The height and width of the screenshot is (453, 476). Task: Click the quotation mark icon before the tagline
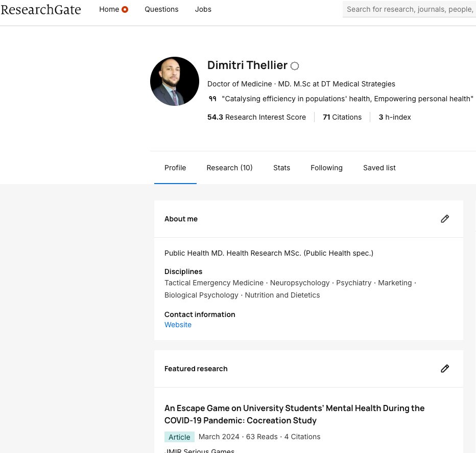(212, 99)
